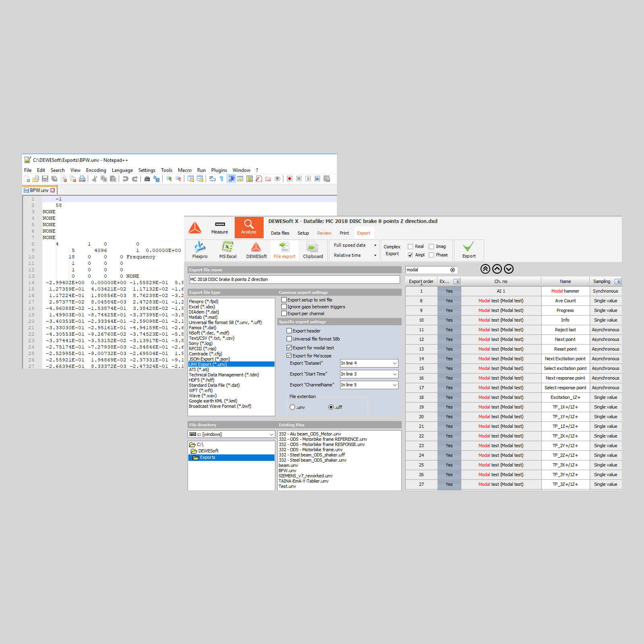Select File export icon
Screen dimensions: 644x644
pos(284,250)
